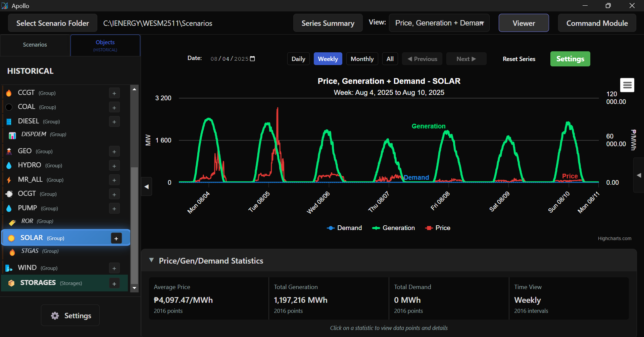Click the calendar icon in date field
Image resolution: width=644 pixels, height=337 pixels.
[x=253, y=59]
